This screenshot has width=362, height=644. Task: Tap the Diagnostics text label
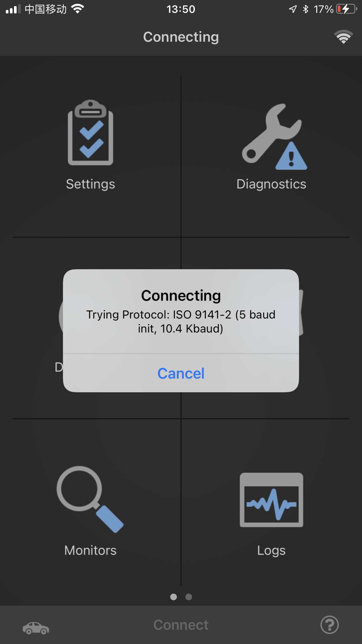(271, 184)
